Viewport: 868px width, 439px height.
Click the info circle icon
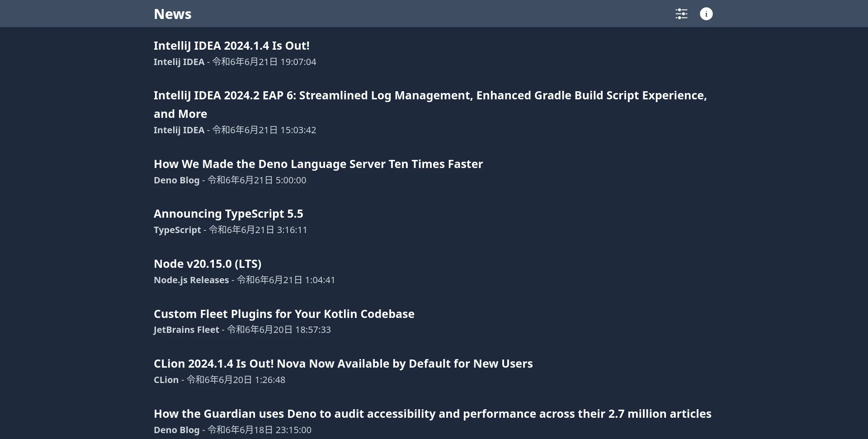(706, 14)
